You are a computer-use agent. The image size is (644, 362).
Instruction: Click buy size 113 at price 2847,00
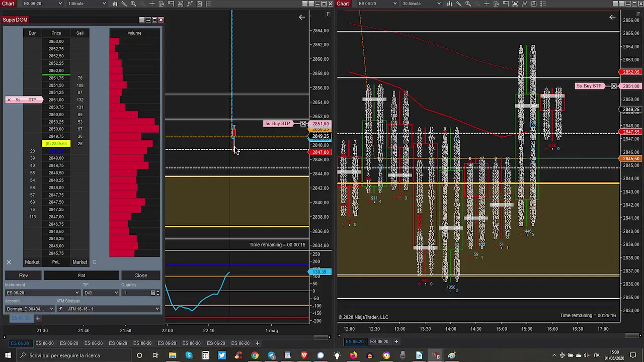pyautogui.click(x=32, y=217)
